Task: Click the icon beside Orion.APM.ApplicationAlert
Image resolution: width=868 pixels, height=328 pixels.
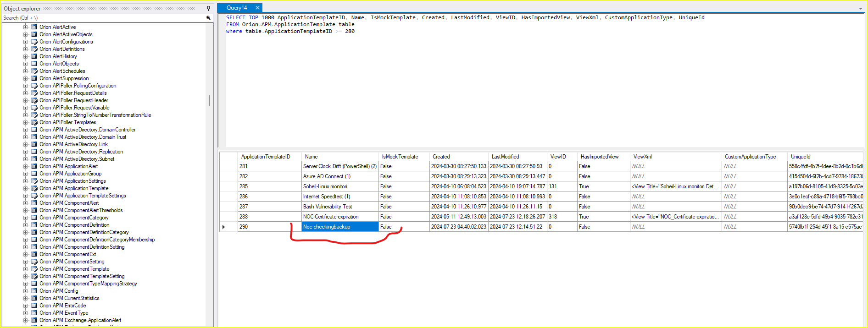Action: [x=34, y=166]
